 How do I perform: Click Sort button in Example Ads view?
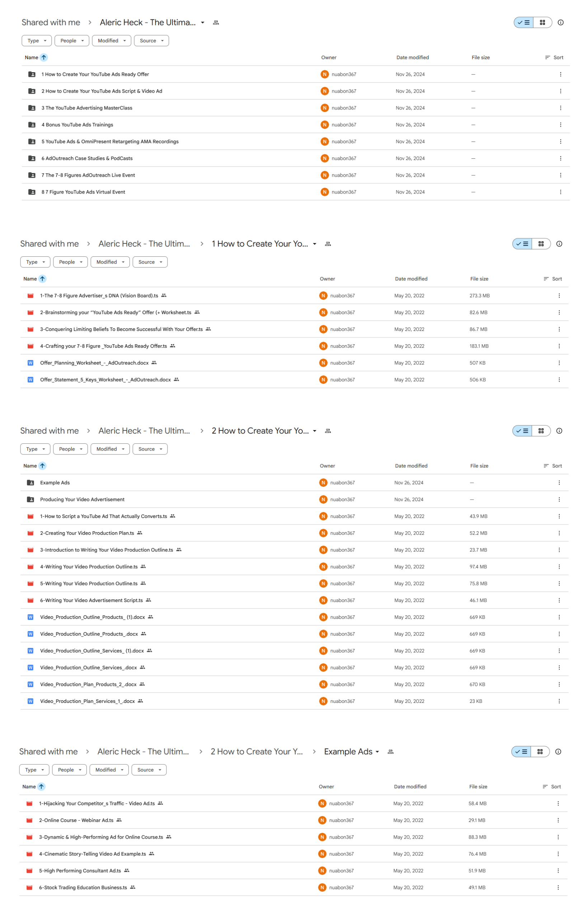point(551,786)
